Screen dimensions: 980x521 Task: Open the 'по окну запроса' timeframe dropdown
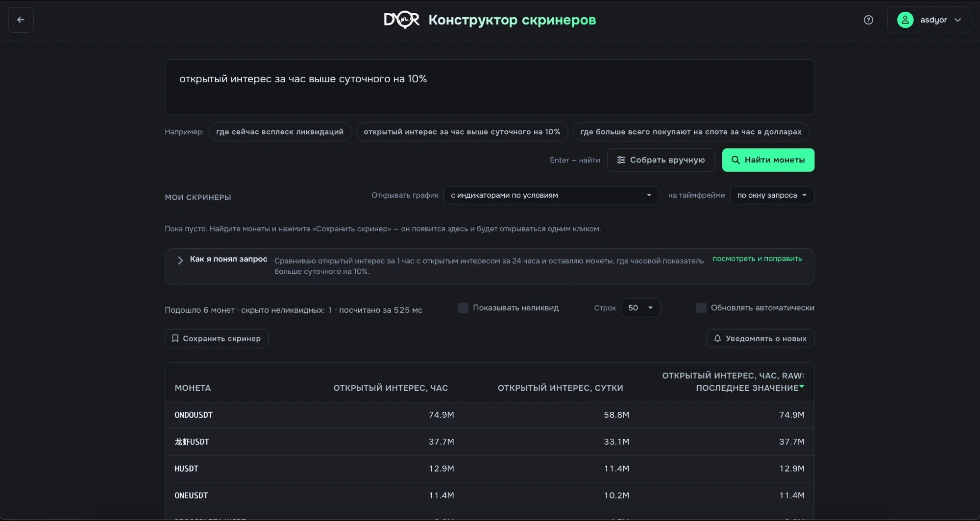coord(772,195)
